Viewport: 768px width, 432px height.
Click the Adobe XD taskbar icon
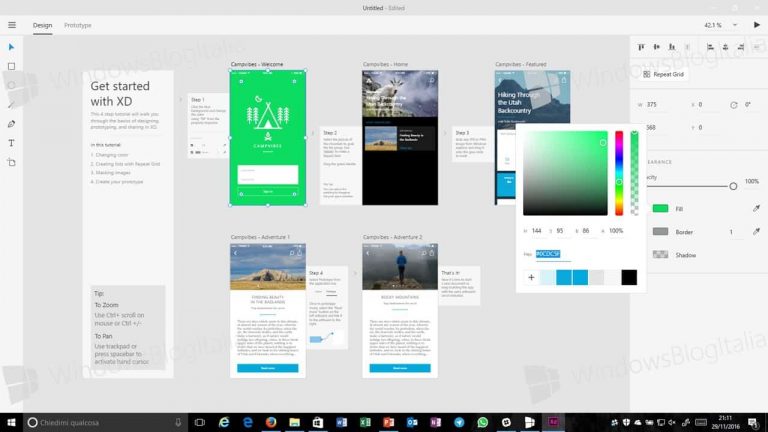point(553,422)
